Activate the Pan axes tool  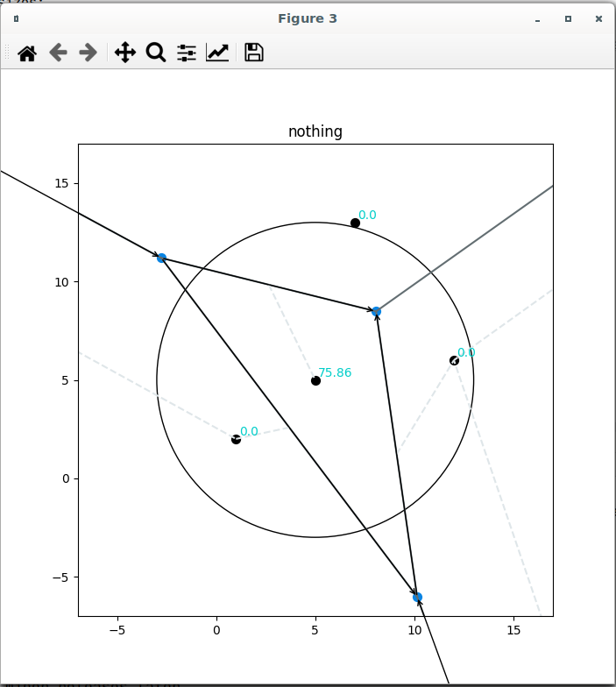pyautogui.click(x=125, y=53)
